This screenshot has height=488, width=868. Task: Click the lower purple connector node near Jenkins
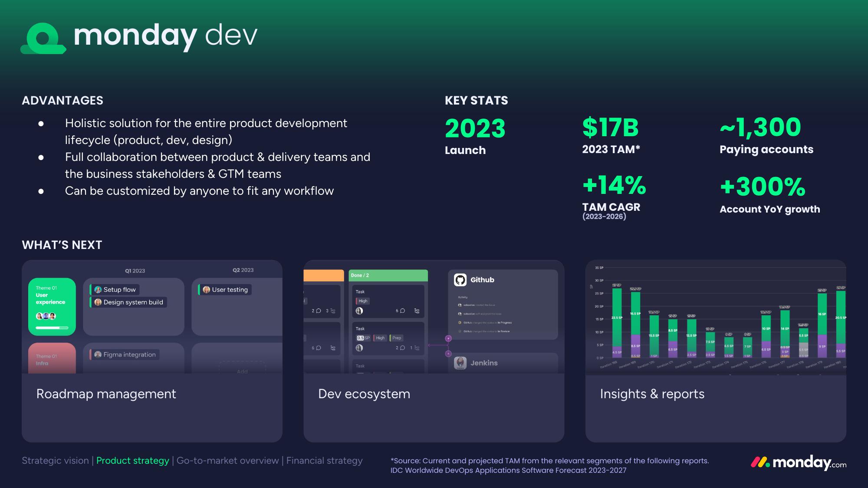(448, 354)
